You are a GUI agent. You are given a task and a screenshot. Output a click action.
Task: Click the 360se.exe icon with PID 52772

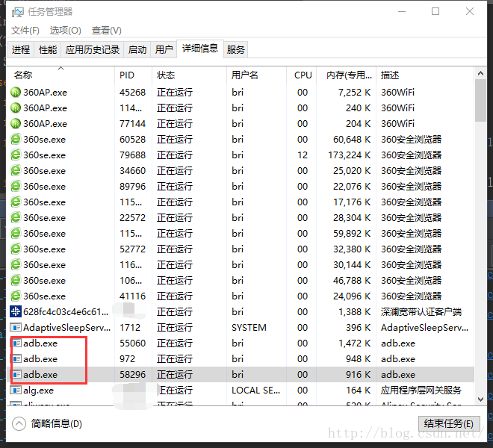click(x=16, y=249)
